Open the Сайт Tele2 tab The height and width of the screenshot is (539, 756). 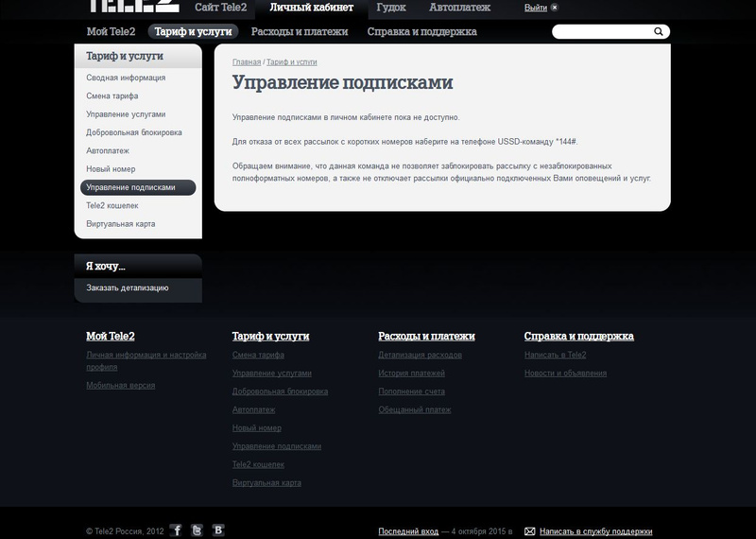coord(220,8)
